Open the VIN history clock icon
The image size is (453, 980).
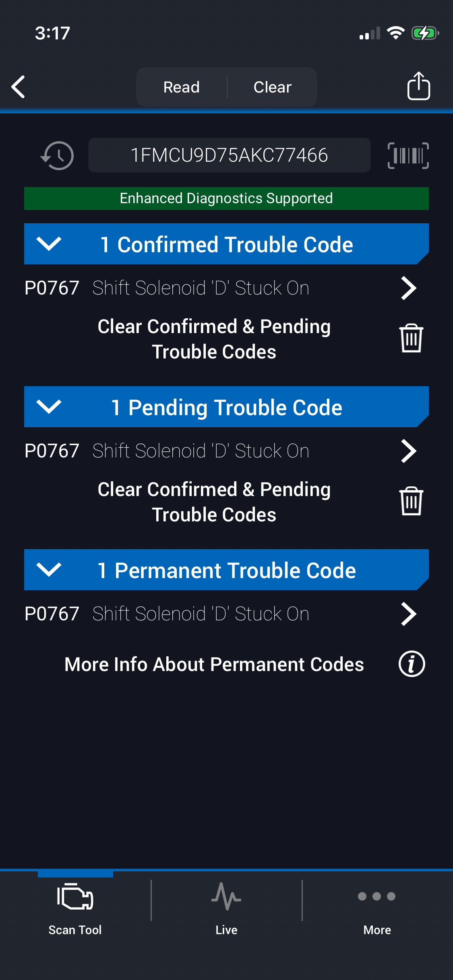57,155
